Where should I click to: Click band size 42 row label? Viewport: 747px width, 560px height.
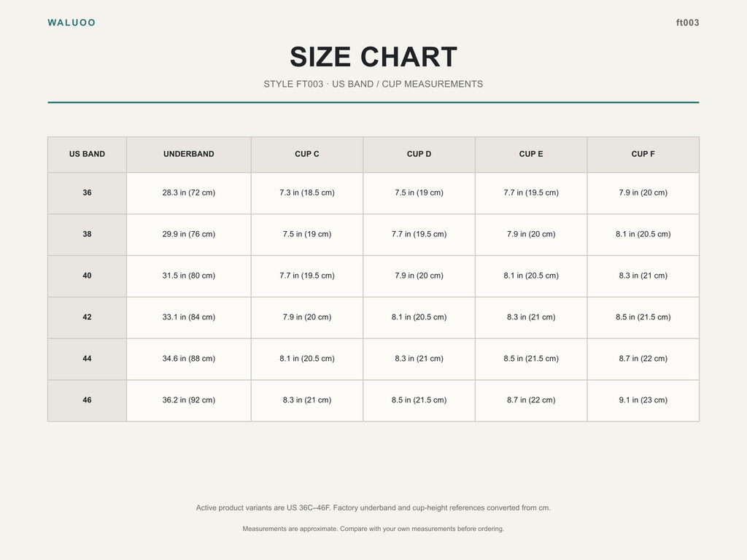pyautogui.click(x=88, y=317)
